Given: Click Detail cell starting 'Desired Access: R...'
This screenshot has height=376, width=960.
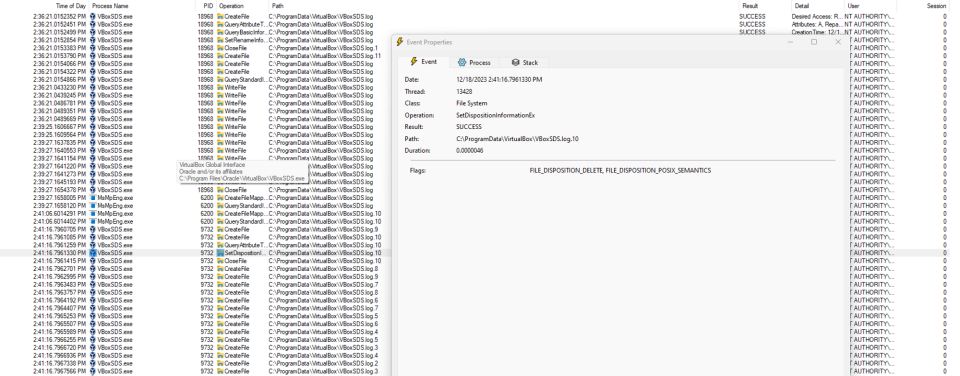Looking at the screenshot, I should (x=818, y=17).
